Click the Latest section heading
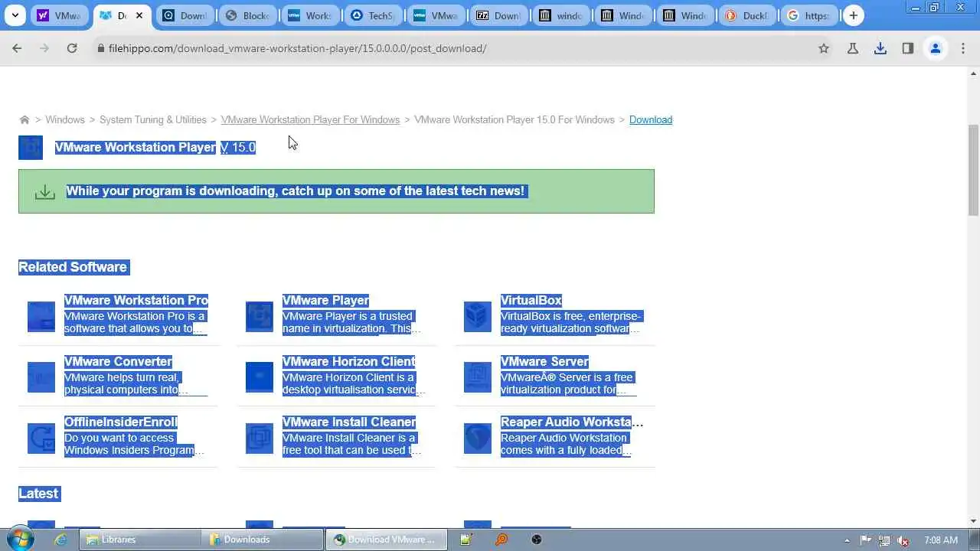 (x=38, y=494)
